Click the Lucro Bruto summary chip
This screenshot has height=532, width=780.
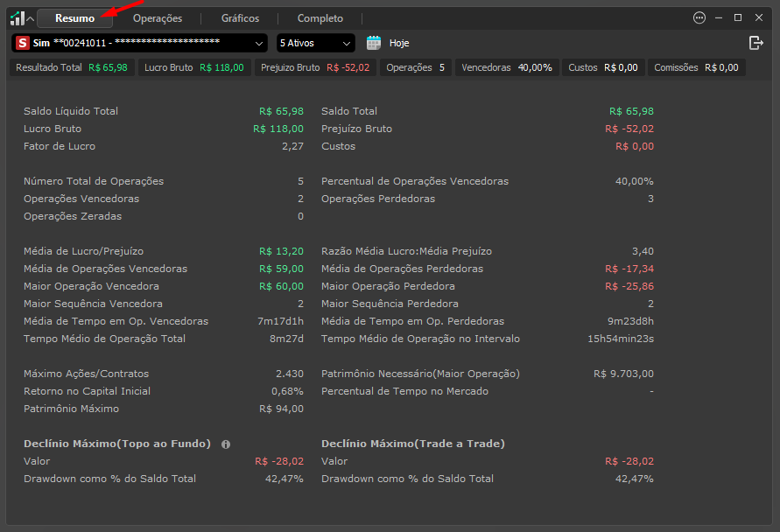click(x=194, y=67)
